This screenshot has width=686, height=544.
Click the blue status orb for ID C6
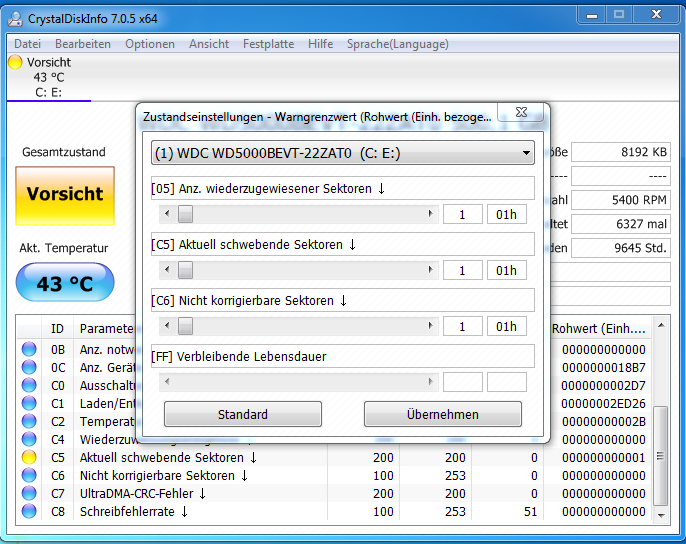[29, 475]
